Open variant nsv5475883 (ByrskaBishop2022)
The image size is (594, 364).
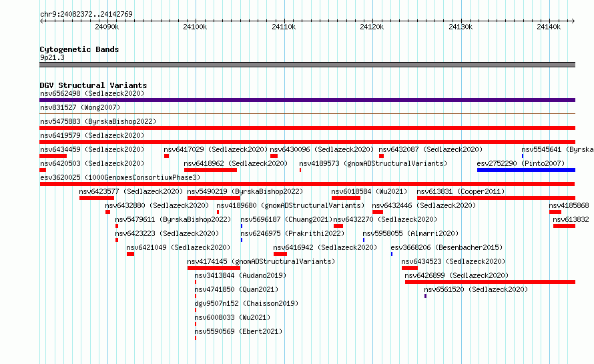coord(98,121)
